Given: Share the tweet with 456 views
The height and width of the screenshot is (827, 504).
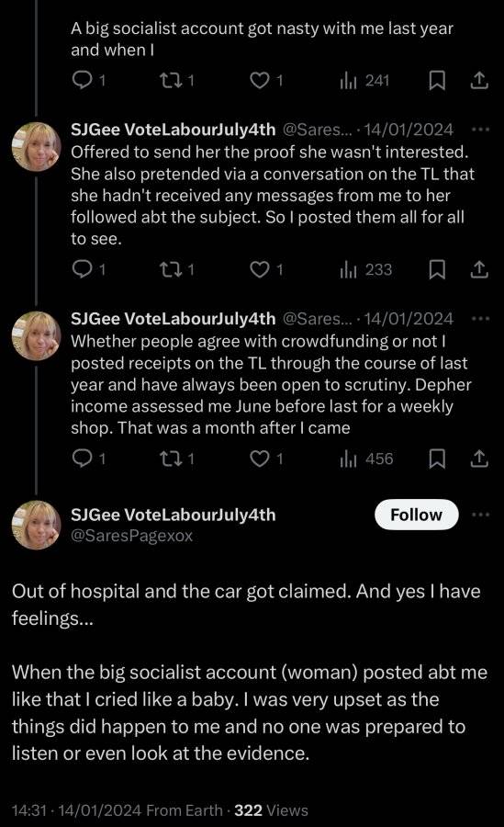Looking at the screenshot, I should 478,459.
